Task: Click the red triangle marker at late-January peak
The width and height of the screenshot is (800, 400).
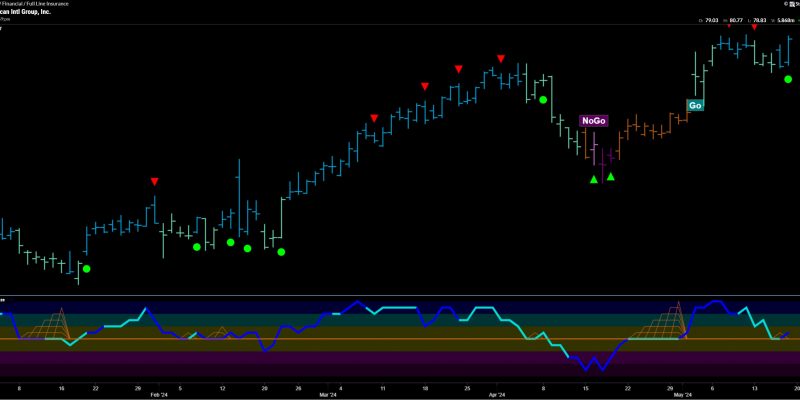Action: click(x=155, y=181)
